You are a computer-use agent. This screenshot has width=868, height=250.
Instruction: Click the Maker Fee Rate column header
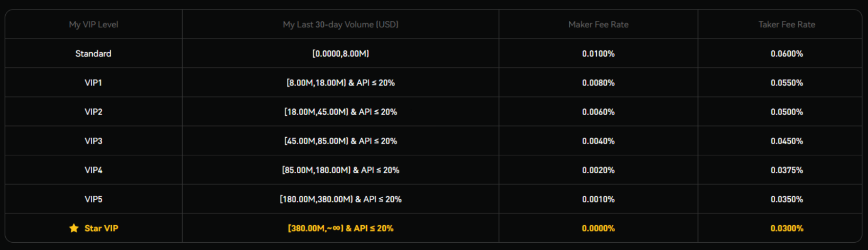(x=598, y=24)
